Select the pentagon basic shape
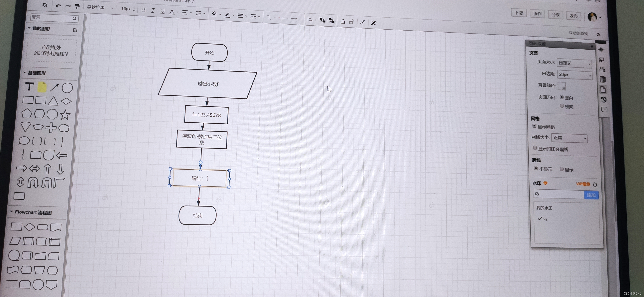This screenshot has width=644, height=297. [x=27, y=114]
